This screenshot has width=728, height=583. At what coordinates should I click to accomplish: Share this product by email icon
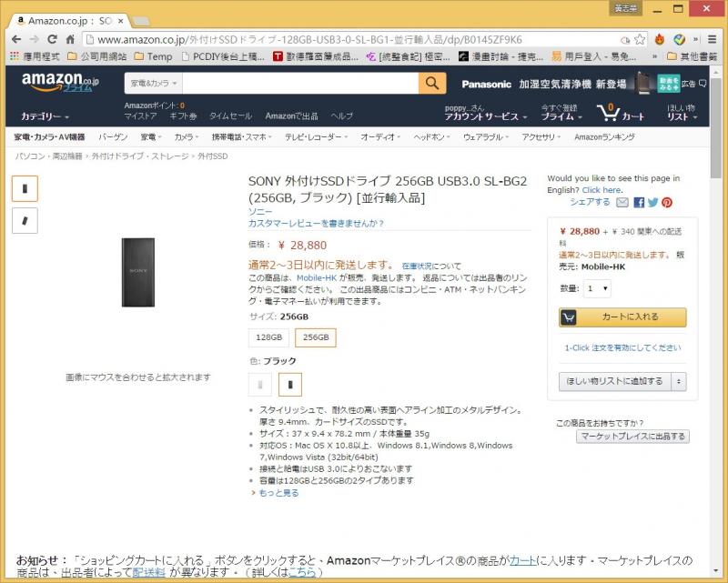tap(622, 203)
